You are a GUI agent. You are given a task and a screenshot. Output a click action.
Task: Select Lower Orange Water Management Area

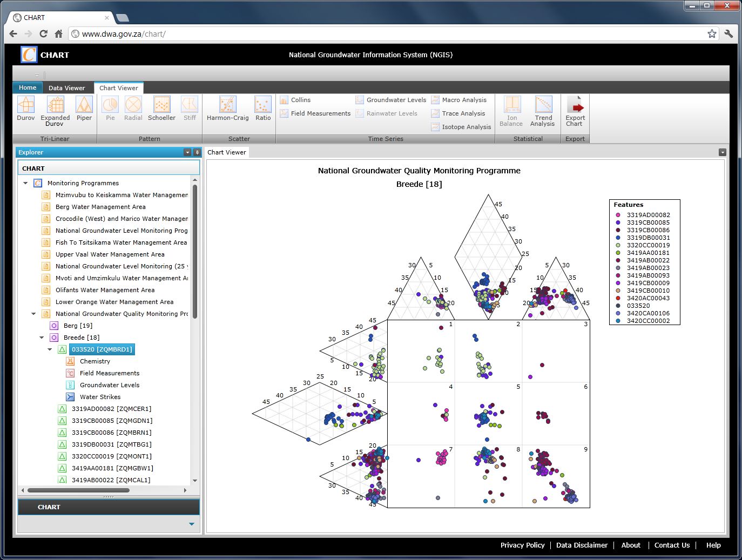click(x=114, y=302)
